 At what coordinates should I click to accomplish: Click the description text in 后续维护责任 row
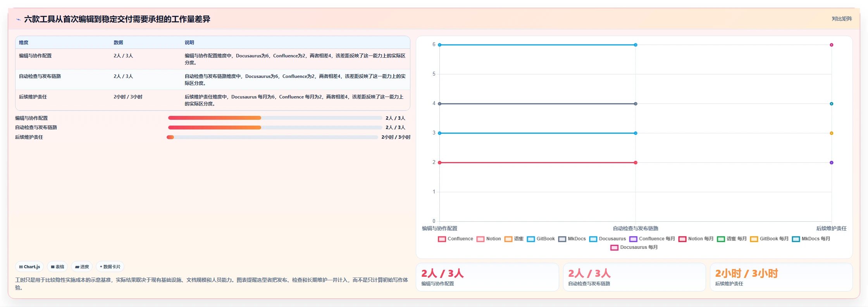(294, 100)
